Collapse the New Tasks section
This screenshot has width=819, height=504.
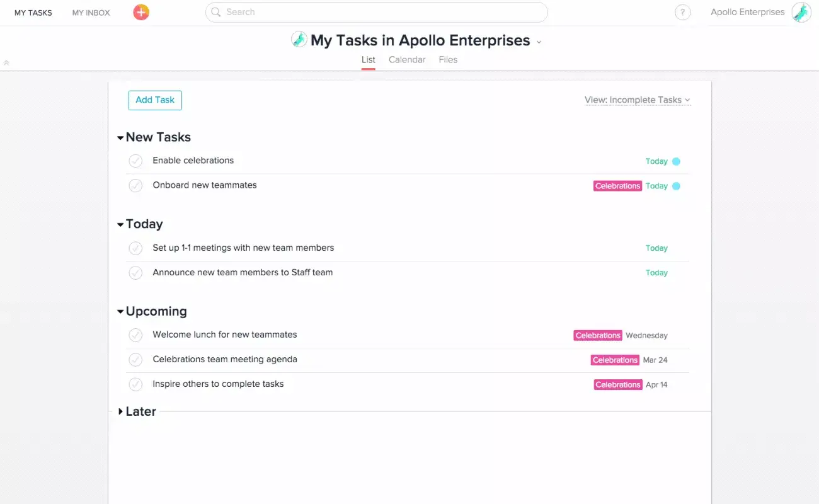(x=120, y=137)
